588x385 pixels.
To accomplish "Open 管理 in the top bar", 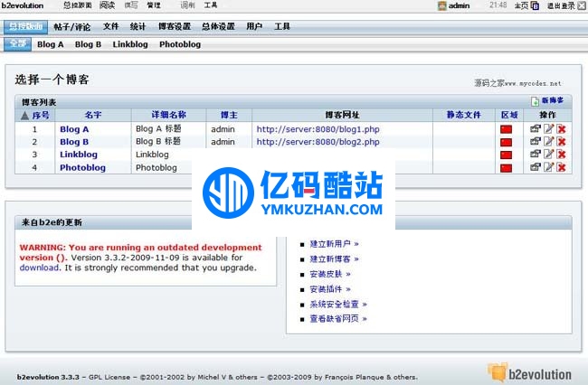I will pyautogui.click(x=154, y=5).
